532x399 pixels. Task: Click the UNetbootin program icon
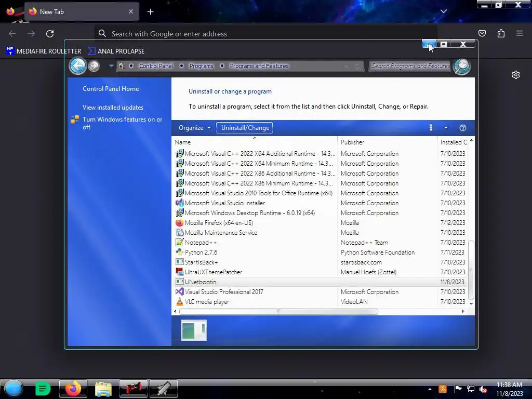[179, 282]
